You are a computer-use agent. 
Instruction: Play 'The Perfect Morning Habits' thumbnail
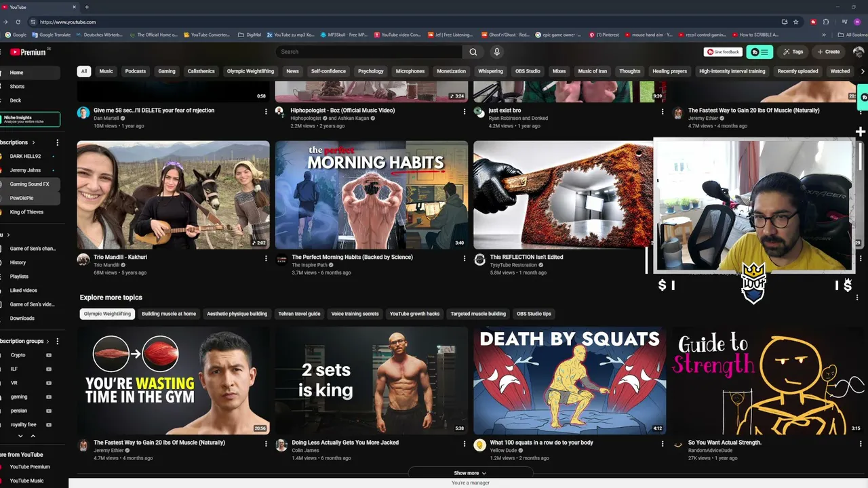coord(372,195)
